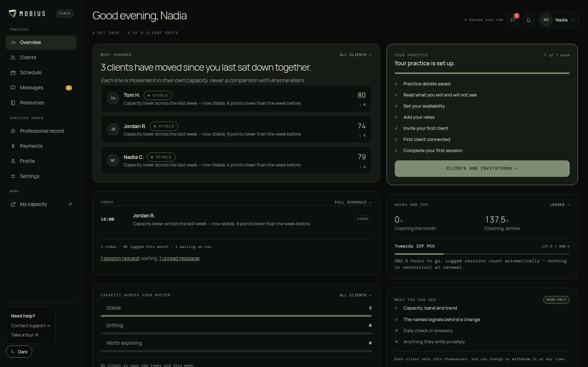The image size is (588, 367).
Task: Click the Profile person icon
Action: 13,161
